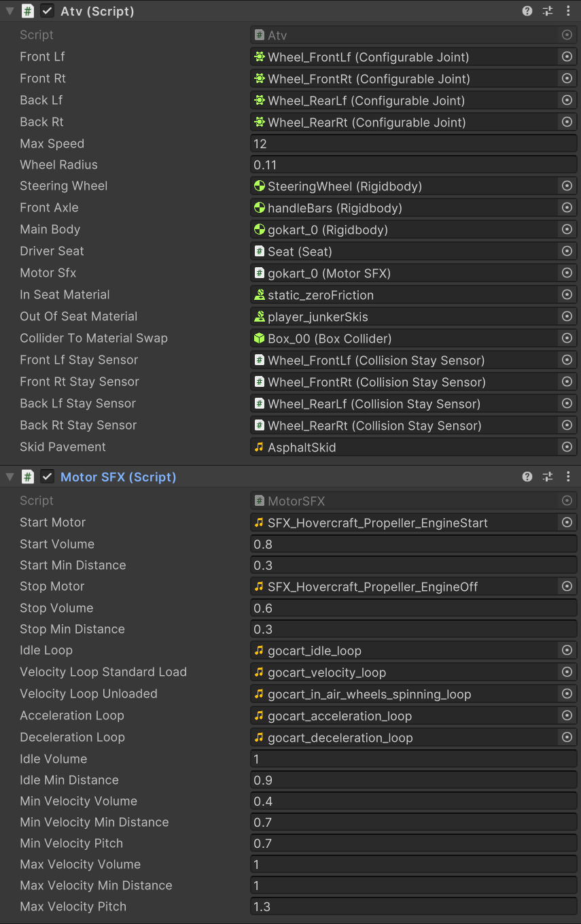Screen dimensions: 581x924
Task: Open presets for the Atv script component
Action: [548, 11]
